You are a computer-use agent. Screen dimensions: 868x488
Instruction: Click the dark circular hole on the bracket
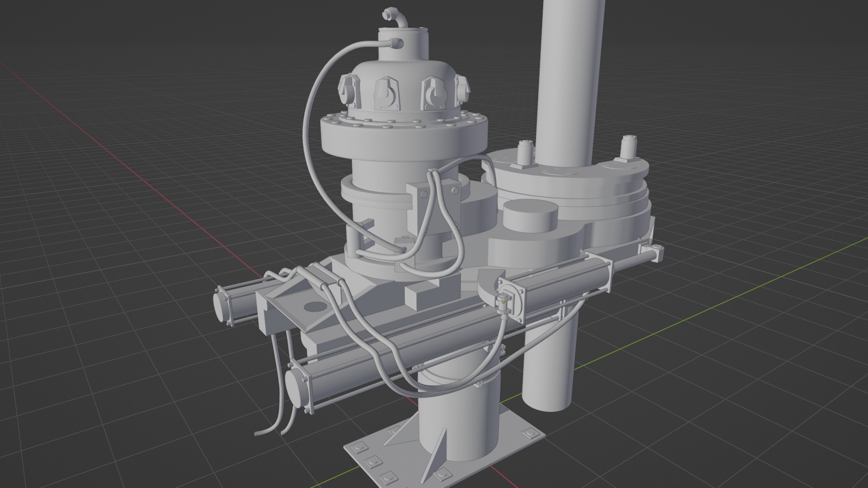316,307
